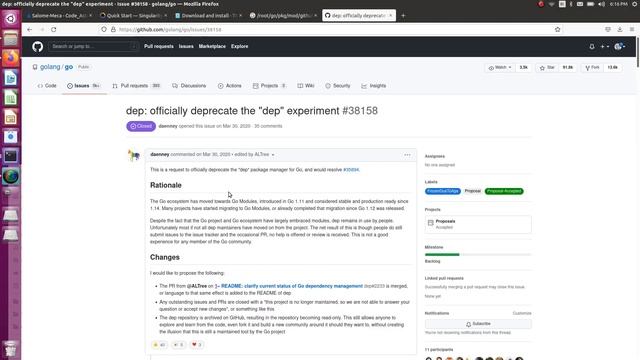Open the plus create-new dropdown

coord(604,47)
